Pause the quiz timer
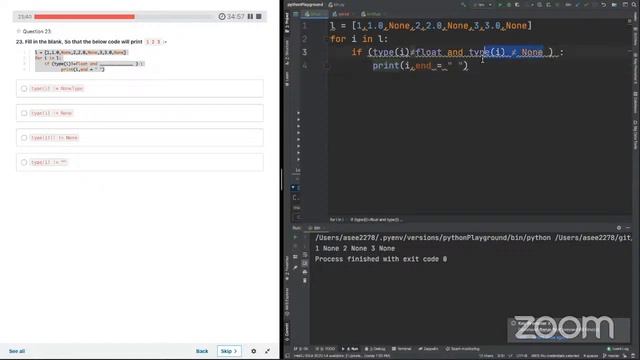This screenshot has width=640, height=360. tap(250, 16)
